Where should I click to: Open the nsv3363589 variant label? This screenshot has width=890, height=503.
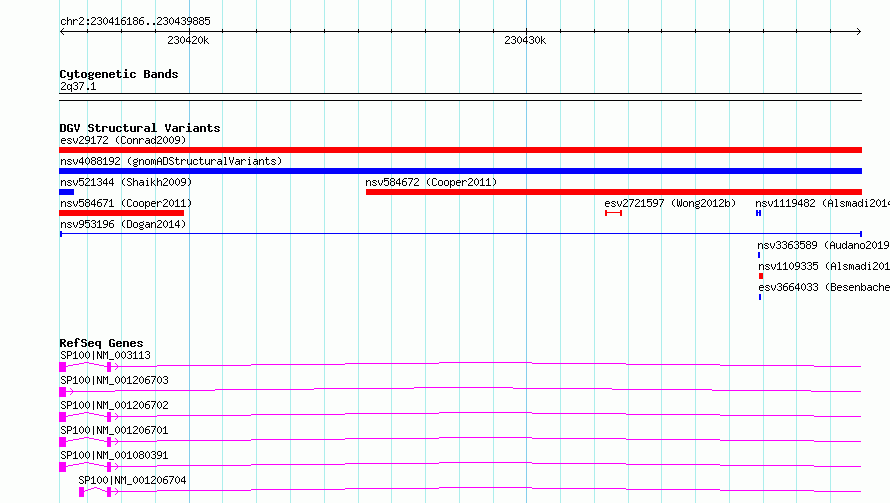pos(824,245)
